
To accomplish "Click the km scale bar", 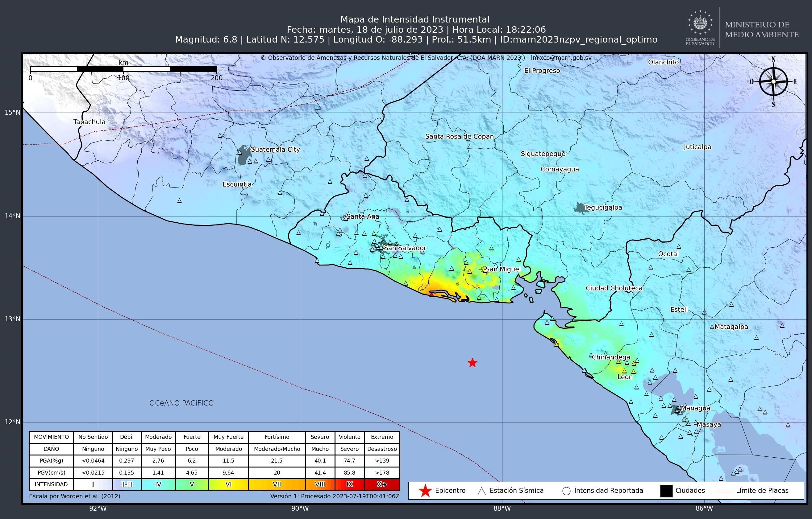I will [x=123, y=69].
